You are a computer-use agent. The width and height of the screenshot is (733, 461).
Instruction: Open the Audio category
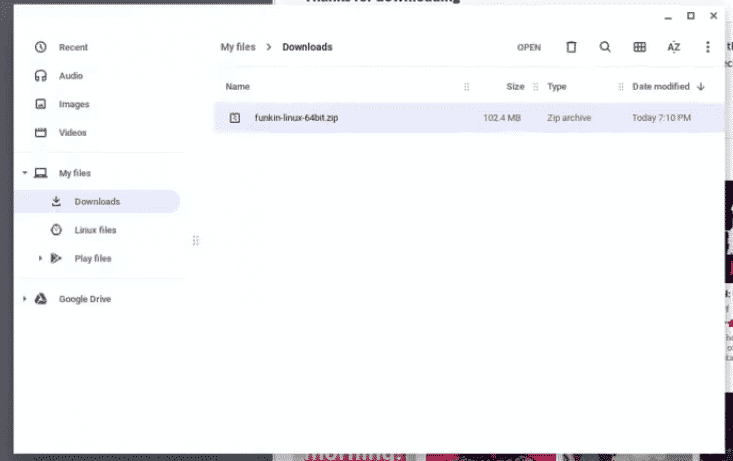pyautogui.click(x=70, y=76)
